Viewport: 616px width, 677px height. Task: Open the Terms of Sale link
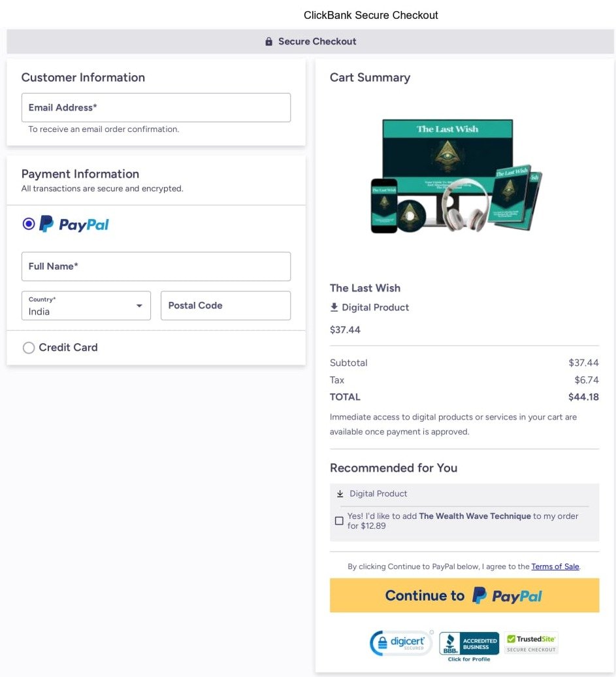555,567
